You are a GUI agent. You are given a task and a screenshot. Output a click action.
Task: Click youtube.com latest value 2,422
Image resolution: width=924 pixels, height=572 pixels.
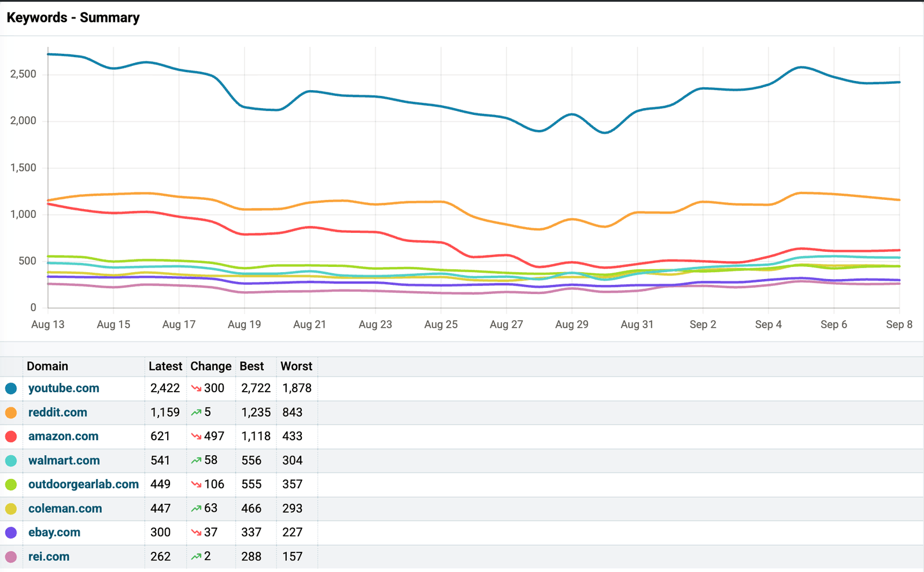[x=165, y=388]
